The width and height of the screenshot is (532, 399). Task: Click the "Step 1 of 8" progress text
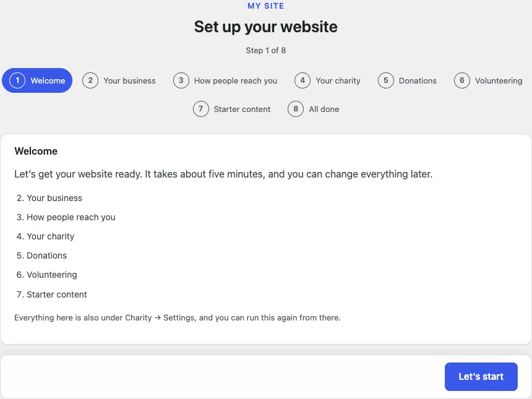(265, 50)
